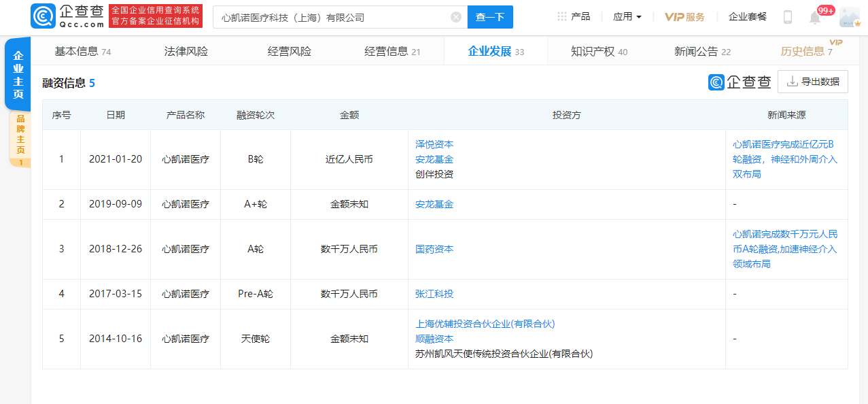The width and height of the screenshot is (868, 404).
Task: Open 张江科投 investor link
Action: pyautogui.click(x=434, y=294)
